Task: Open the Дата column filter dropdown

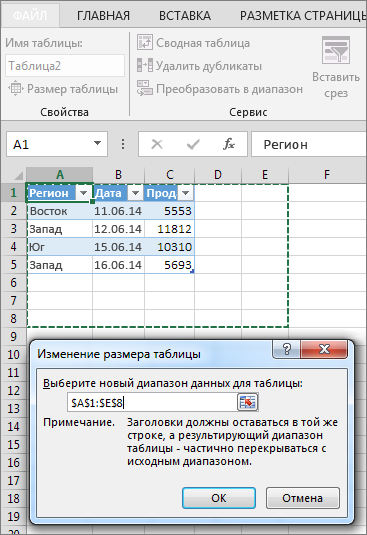Action: pyautogui.click(x=135, y=193)
